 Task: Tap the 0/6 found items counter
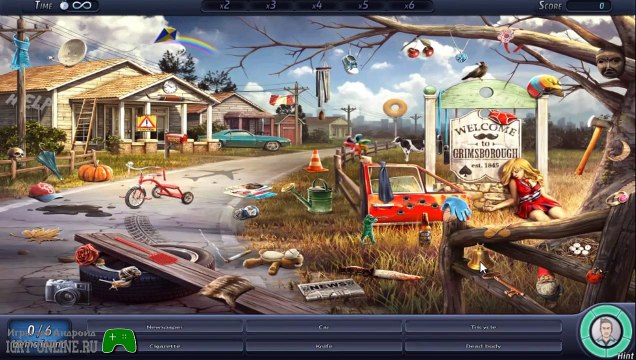click(40, 331)
